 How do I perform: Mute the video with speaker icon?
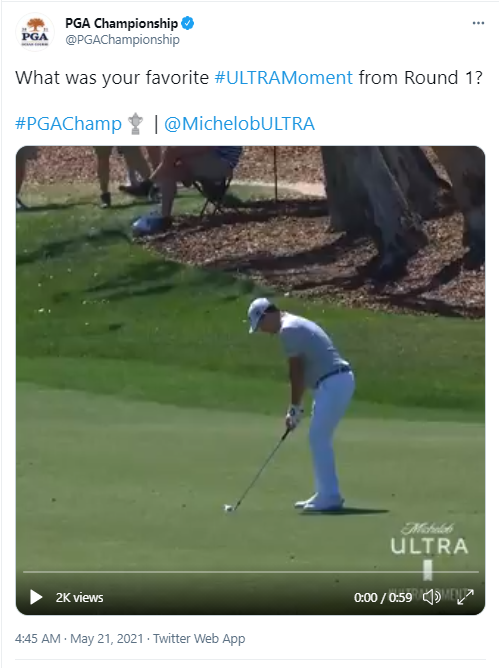(431, 597)
